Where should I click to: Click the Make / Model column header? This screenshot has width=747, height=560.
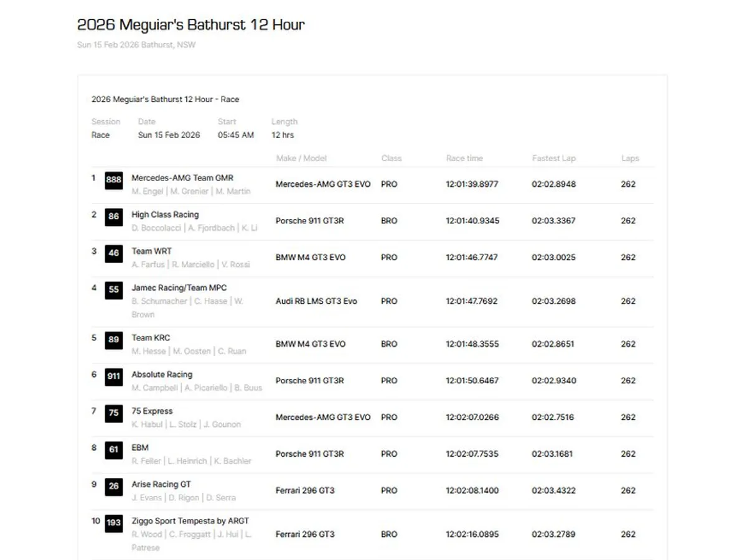click(x=301, y=159)
